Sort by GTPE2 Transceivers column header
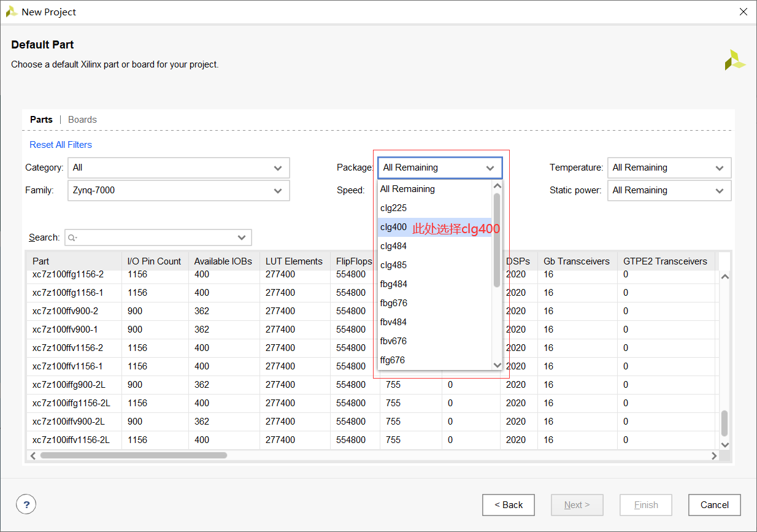Viewport: 757px width, 532px height. (666, 261)
